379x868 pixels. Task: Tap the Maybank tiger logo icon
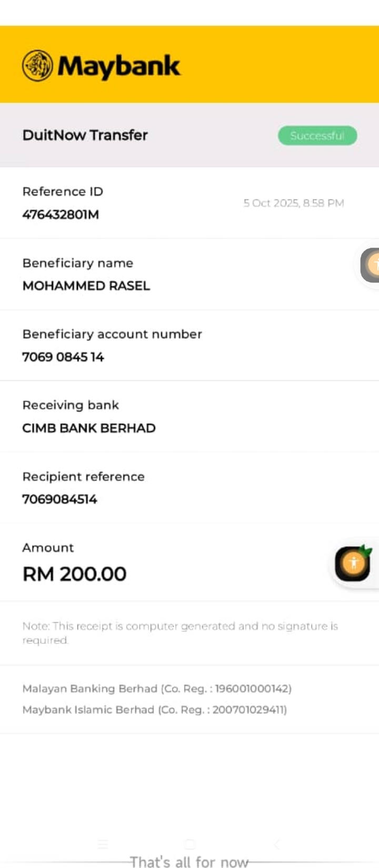37,66
